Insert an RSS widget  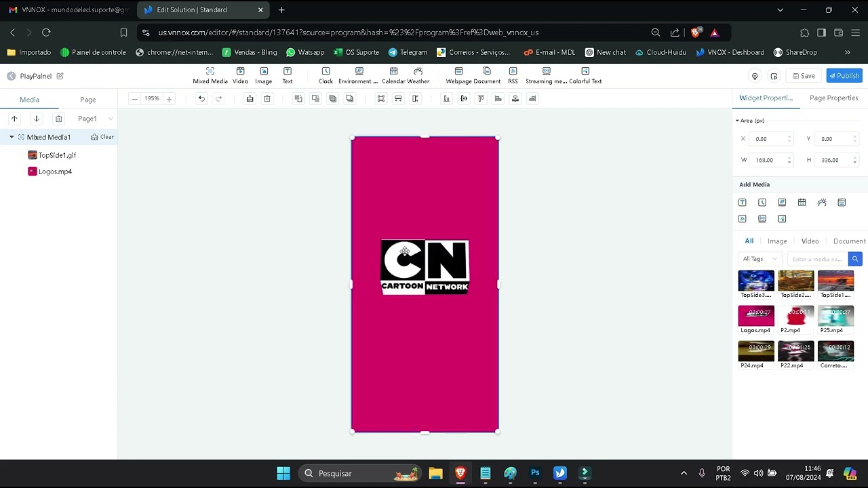513,75
